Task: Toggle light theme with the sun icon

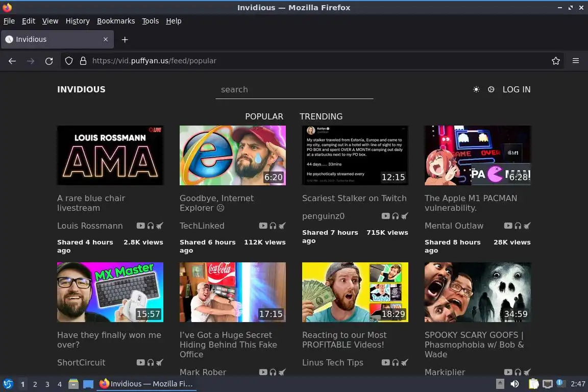Action: point(476,89)
